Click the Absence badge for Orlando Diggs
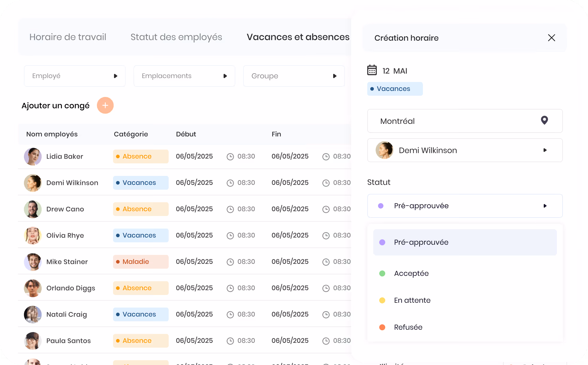 pos(141,288)
